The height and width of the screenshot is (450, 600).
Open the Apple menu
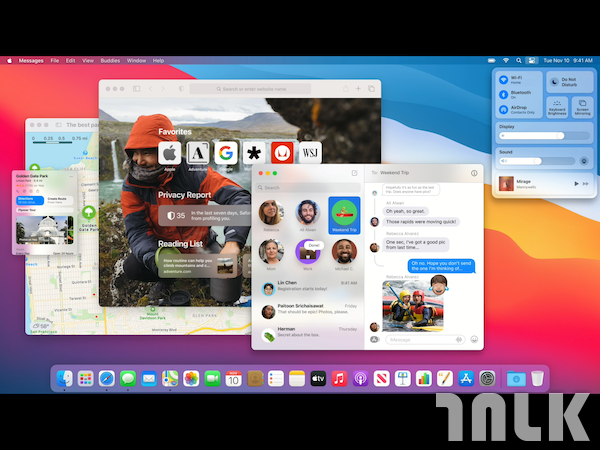[10, 60]
